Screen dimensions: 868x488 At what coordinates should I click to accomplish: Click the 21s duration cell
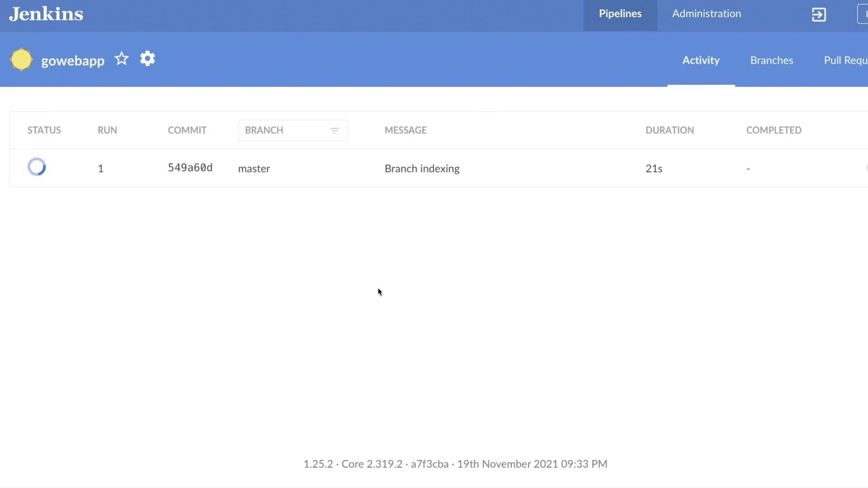654,169
